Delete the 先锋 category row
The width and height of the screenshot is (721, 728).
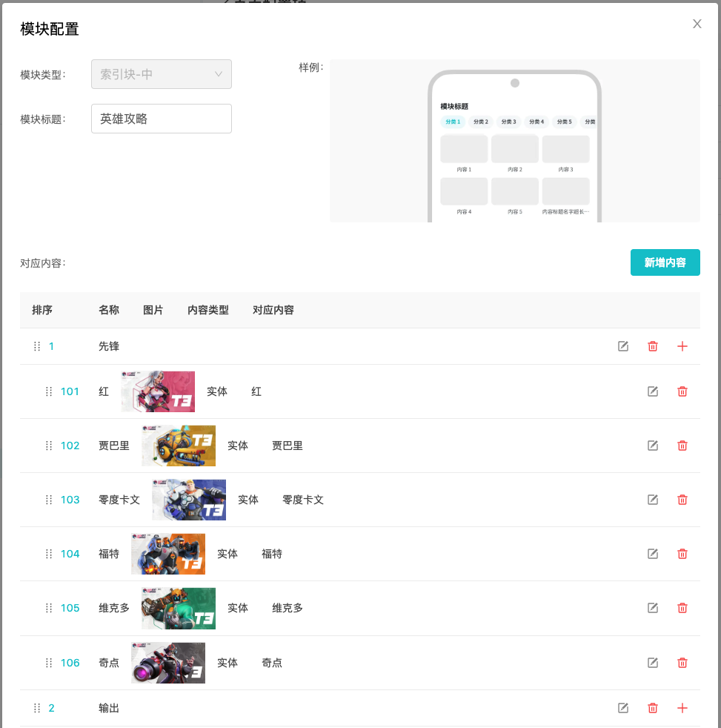pos(653,346)
